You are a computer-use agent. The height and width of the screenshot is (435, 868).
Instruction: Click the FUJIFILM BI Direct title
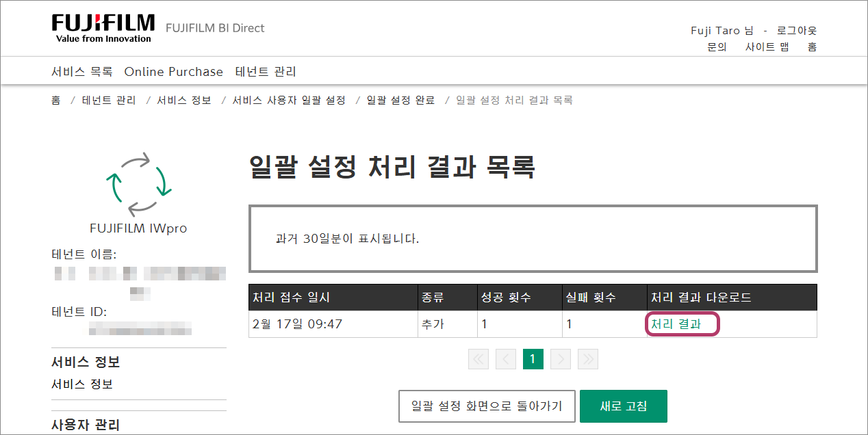click(x=215, y=28)
